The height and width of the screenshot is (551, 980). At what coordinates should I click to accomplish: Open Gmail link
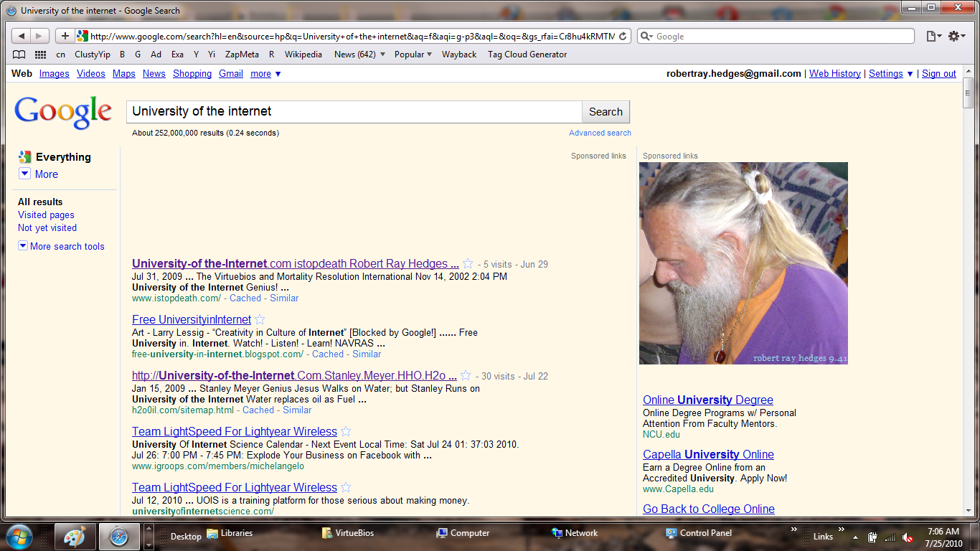(x=231, y=74)
